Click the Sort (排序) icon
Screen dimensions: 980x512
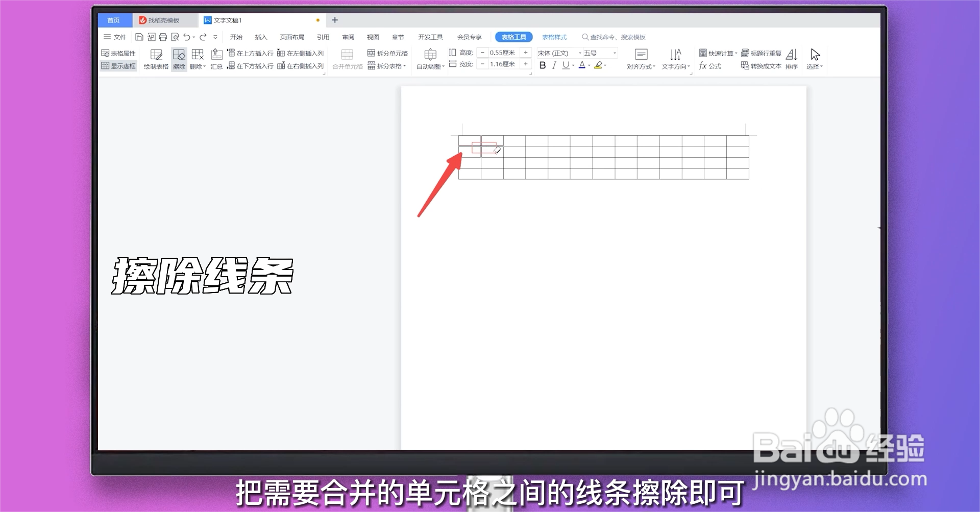(x=792, y=59)
